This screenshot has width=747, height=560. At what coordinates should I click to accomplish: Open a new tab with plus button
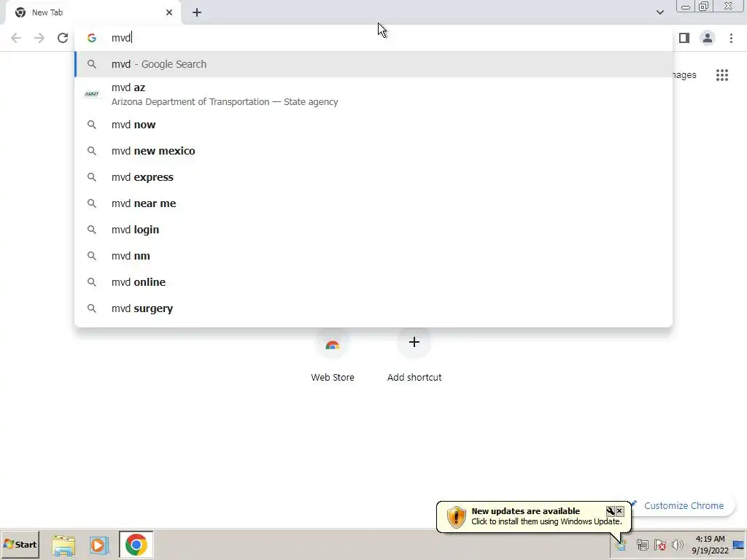[197, 12]
